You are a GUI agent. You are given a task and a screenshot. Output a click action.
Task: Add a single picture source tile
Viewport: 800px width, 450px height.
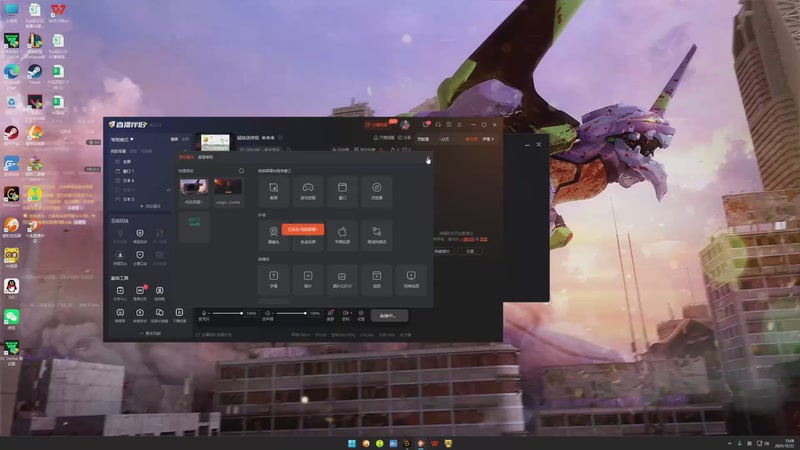click(308, 279)
